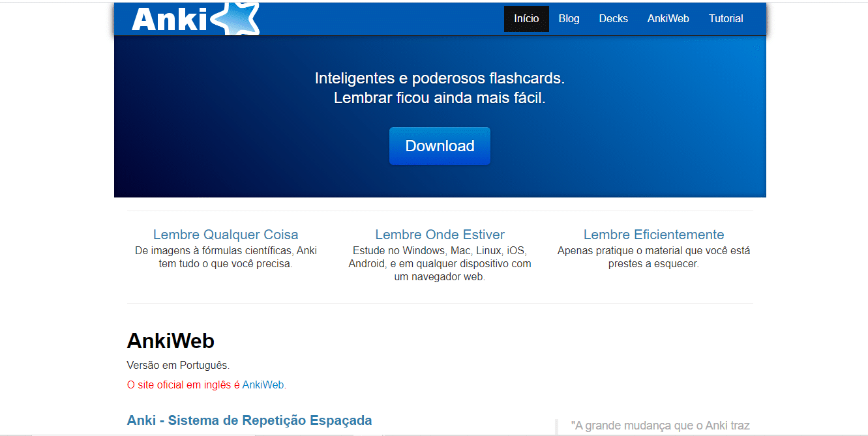This screenshot has width=868, height=436.
Task: Select the 'Lembre Onde Estiver' heading
Action: (440, 235)
